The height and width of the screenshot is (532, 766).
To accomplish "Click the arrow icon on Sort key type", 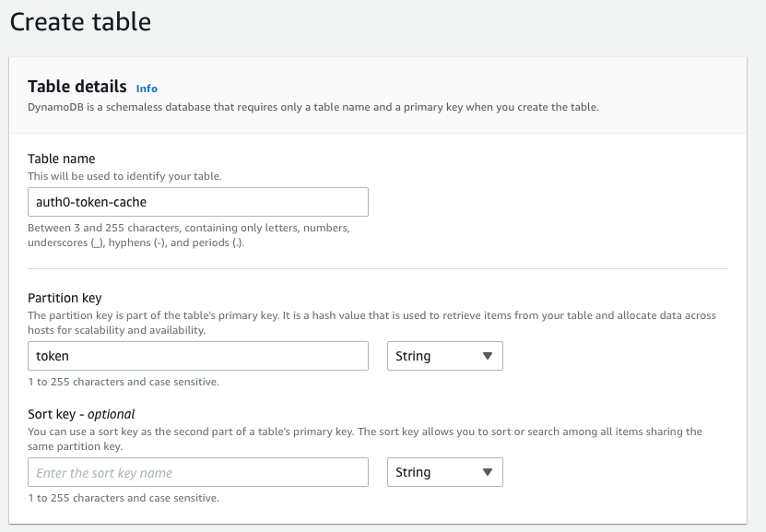I will (x=488, y=472).
